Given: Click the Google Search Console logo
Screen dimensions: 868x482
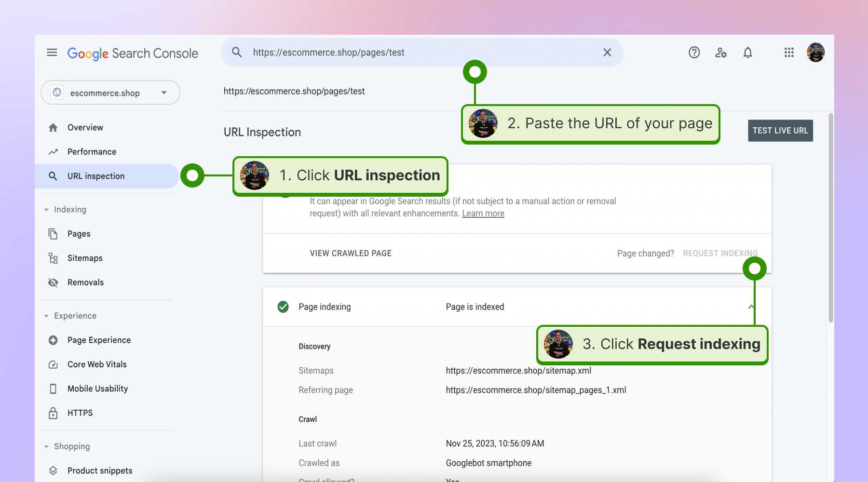Looking at the screenshot, I should (x=133, y=53).
